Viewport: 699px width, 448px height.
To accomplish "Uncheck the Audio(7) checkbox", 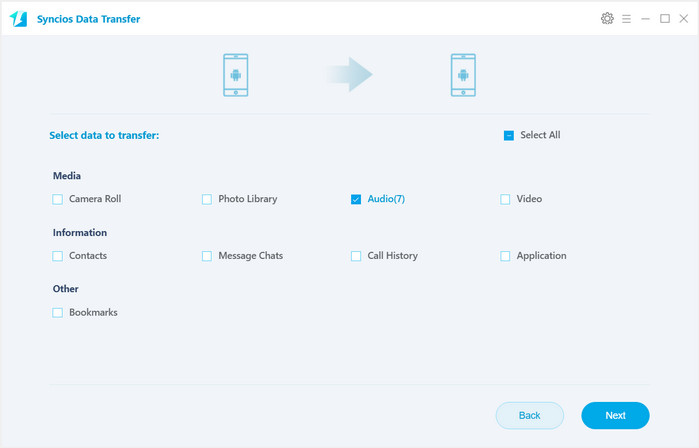I will (x=356, y=199).
